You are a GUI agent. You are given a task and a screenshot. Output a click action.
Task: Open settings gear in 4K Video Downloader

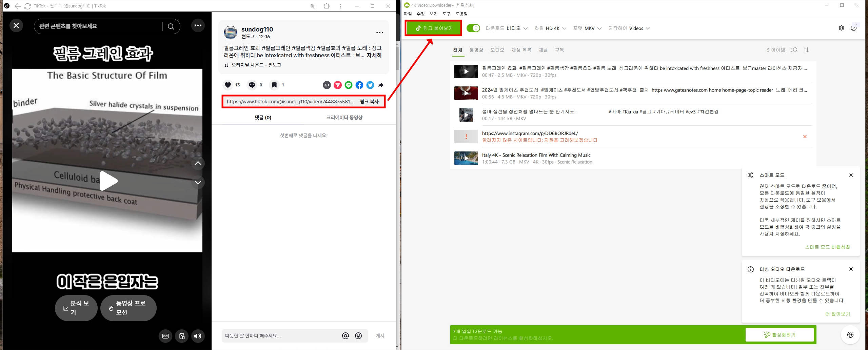click(842, 28)
